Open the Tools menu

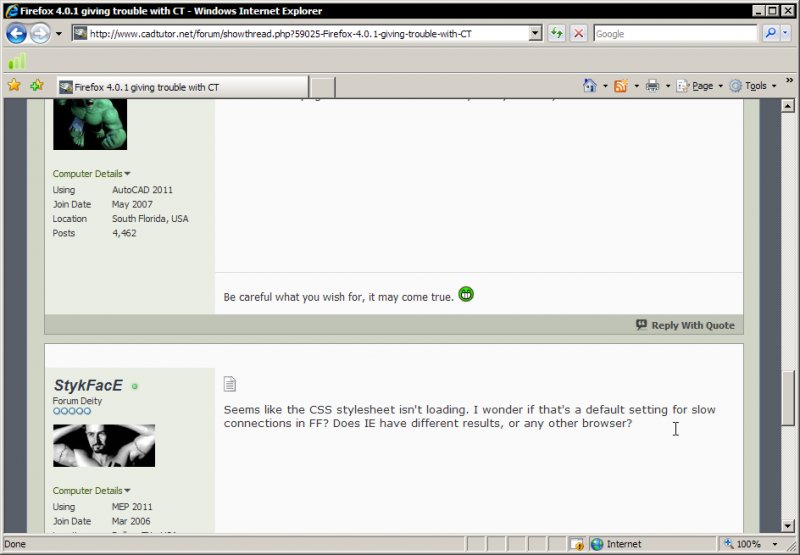(753, 86)
